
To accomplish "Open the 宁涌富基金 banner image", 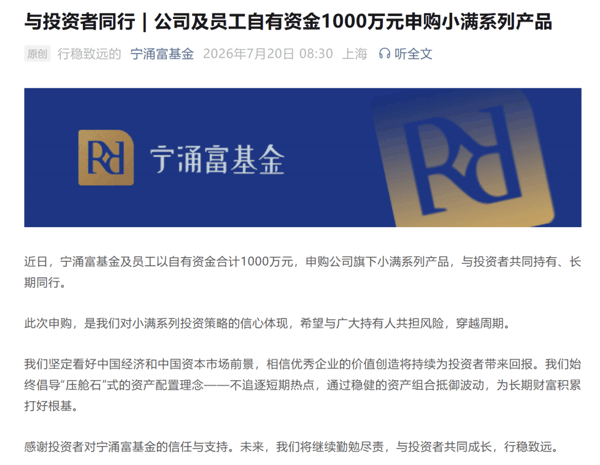I will (303, 157).
